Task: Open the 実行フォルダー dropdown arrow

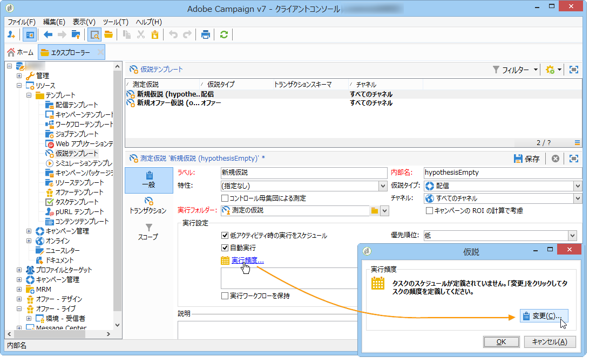Action: 385,211
